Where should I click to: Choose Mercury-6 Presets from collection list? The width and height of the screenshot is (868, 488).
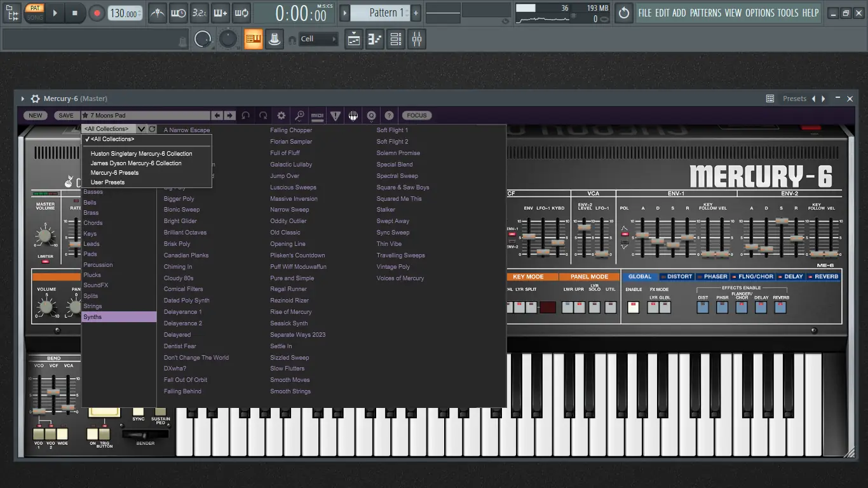pyautogui.click(x=114, y=173)
